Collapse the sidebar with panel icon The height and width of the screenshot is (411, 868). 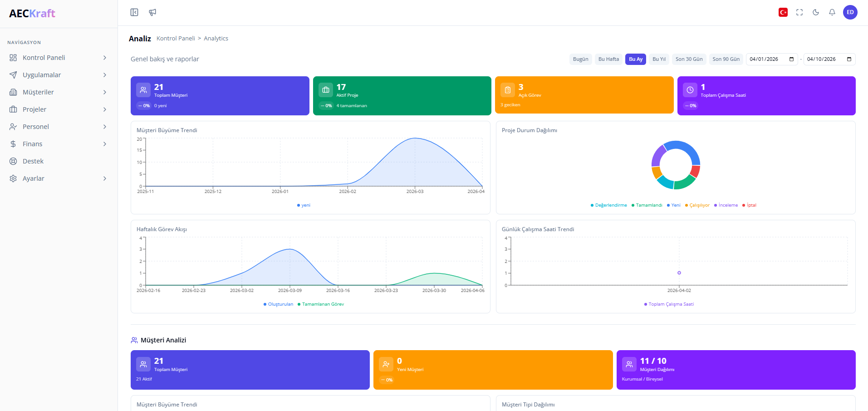click(x=134, y=12)
